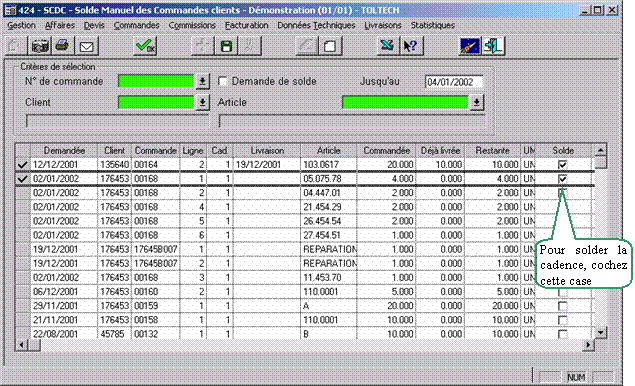Open the Client dropdown list
This screenshot has width=635, height=386.
pyautogui.click(x=202, y=102)
